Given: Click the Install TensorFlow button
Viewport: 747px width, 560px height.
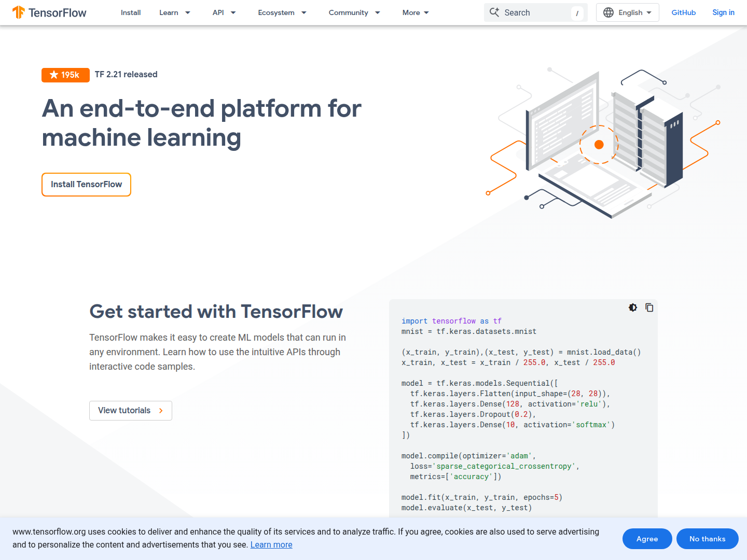Looking at the screenshot, I should click(x=86, y=185).
